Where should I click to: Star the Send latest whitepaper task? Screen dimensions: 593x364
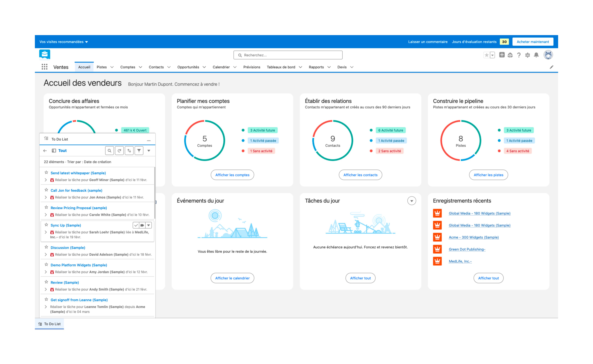[46, 172]
